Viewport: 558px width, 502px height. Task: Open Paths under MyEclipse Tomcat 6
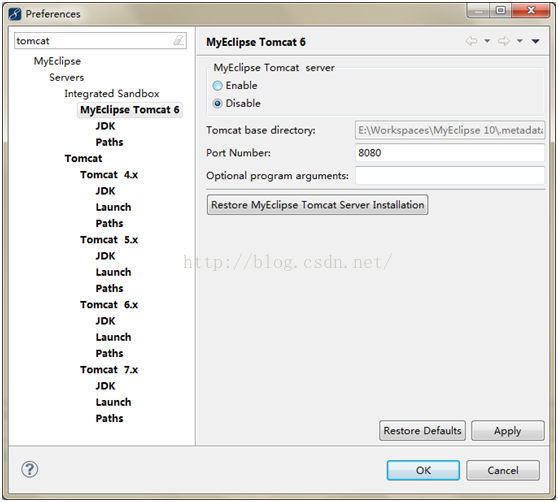(x=109, y=142)
